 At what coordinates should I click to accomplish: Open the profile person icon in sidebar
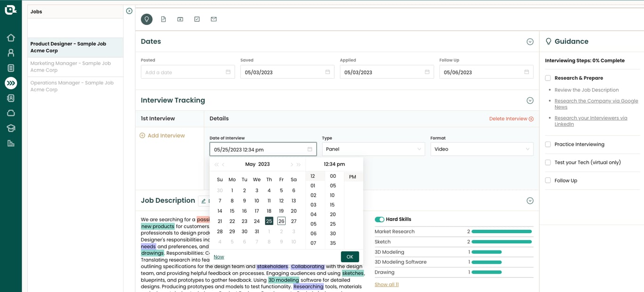click(11, 53)
